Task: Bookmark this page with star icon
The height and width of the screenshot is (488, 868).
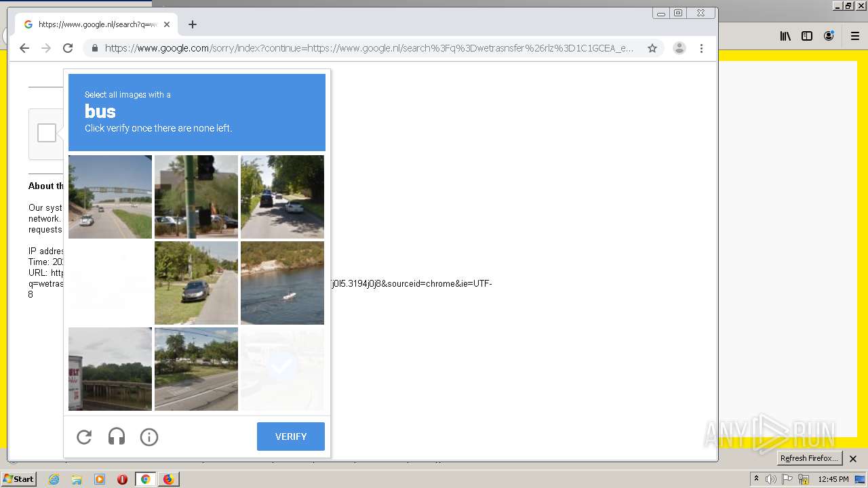Action: (652, 48)
